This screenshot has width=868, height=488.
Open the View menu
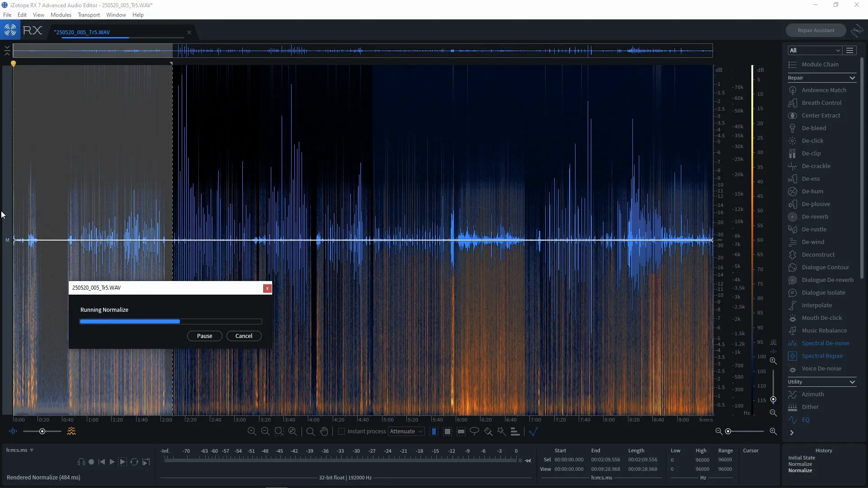(x=38, y=15)
